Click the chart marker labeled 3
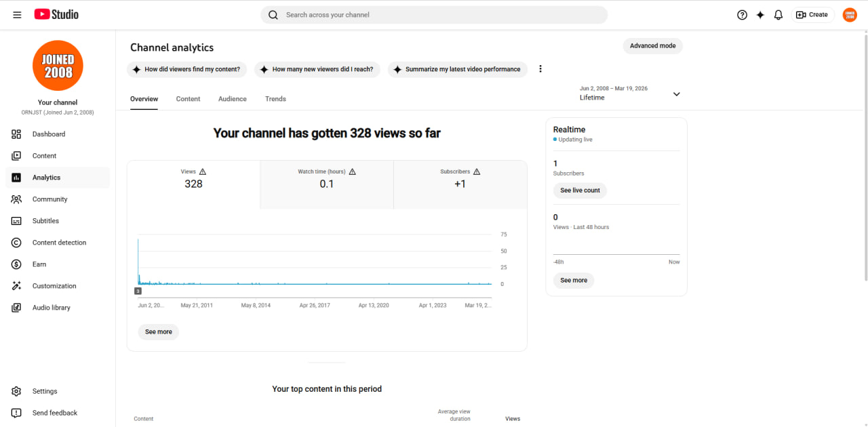The height and width of the screenshot is (427, 868). pos(138,291)
